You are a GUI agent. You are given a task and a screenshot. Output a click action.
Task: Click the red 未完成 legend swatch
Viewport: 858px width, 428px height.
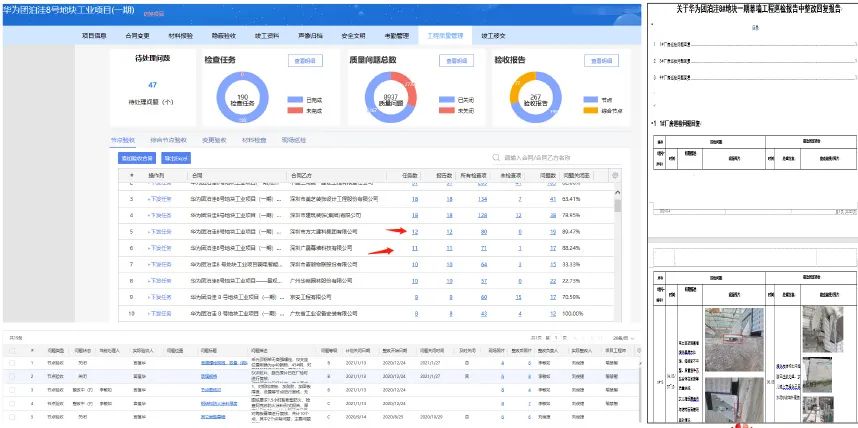(291, 109)
